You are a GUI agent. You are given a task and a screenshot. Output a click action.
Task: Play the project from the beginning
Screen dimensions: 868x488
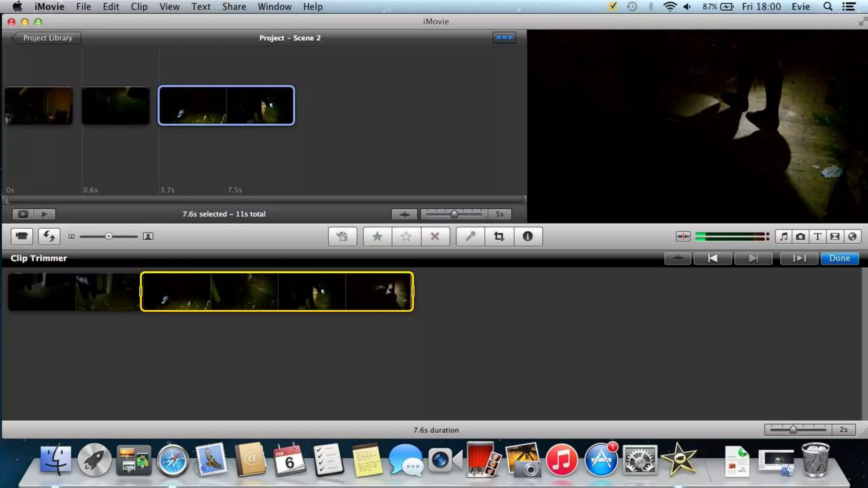[45, 214]
